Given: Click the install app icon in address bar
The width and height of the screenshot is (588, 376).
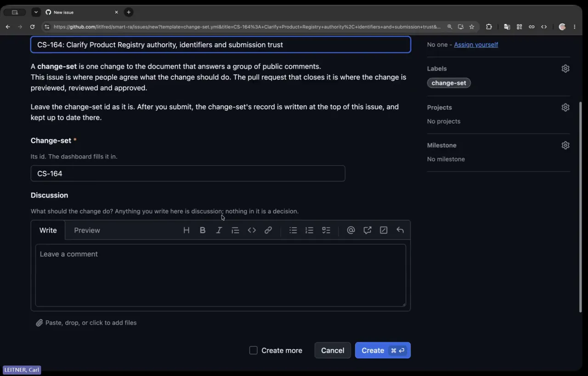Looking at the screenshot, I should click(461, 27).
